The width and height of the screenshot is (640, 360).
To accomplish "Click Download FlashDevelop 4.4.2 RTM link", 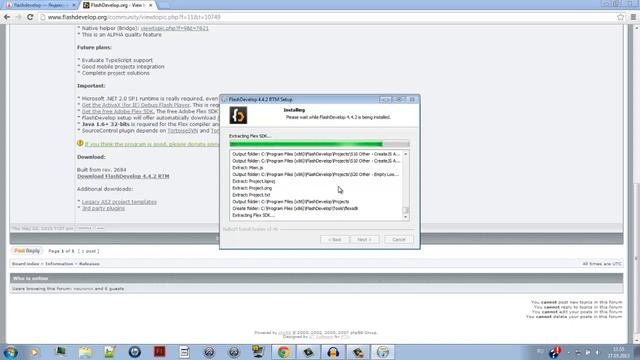I will click(123, 176).
